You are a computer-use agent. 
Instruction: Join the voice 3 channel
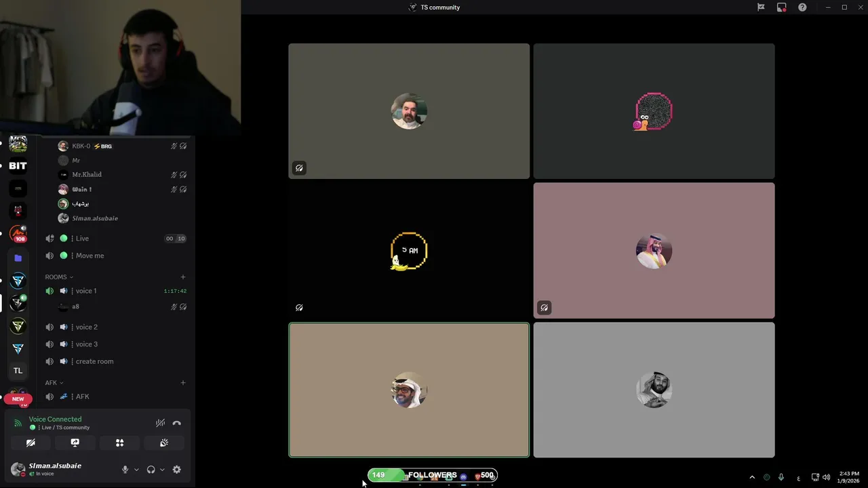point(115,344)
